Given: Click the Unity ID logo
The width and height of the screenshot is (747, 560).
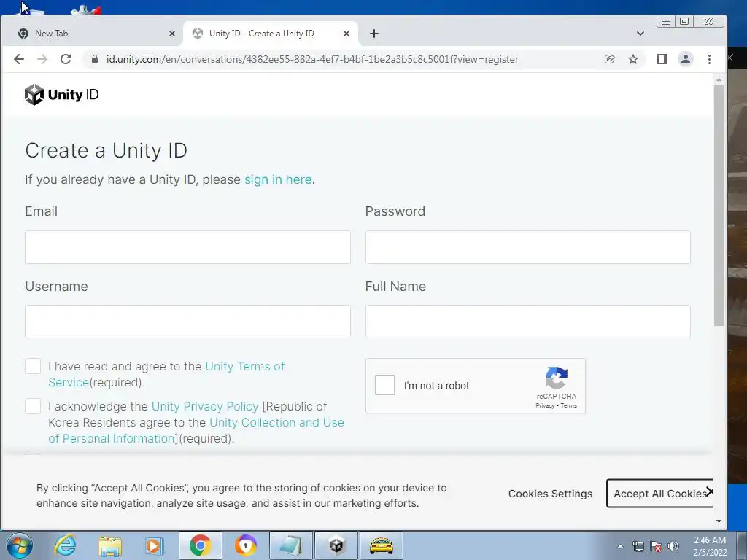Looking at the screenshot, I should coord(61,94).
